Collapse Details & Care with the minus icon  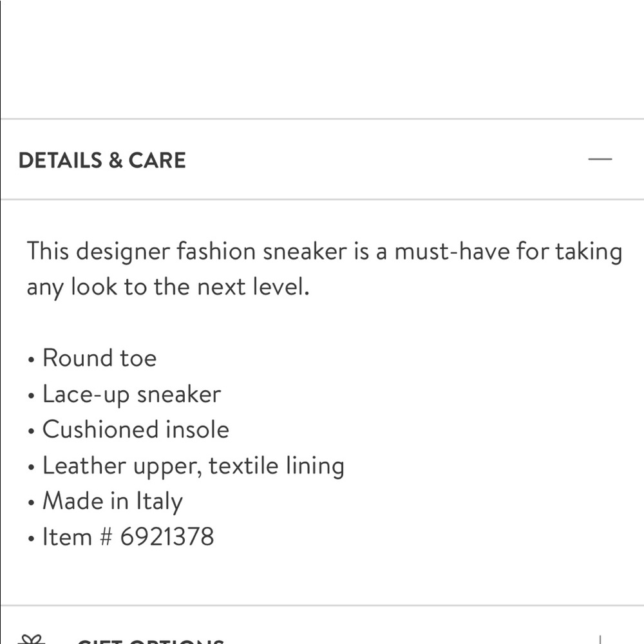[600, 159]
